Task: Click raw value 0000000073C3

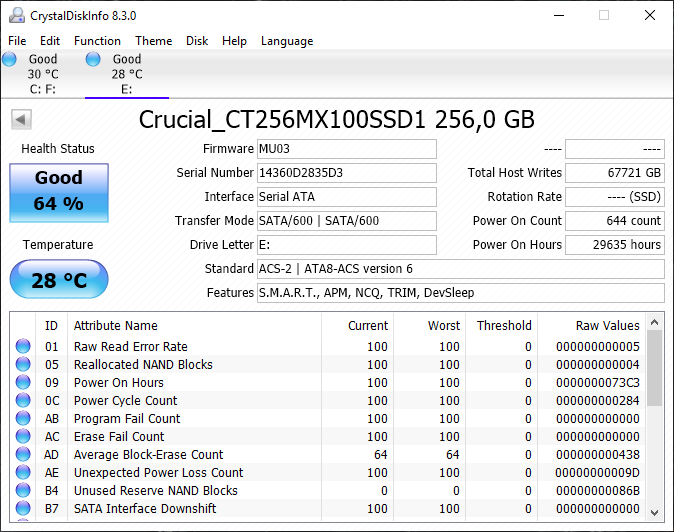Action: 598,382
